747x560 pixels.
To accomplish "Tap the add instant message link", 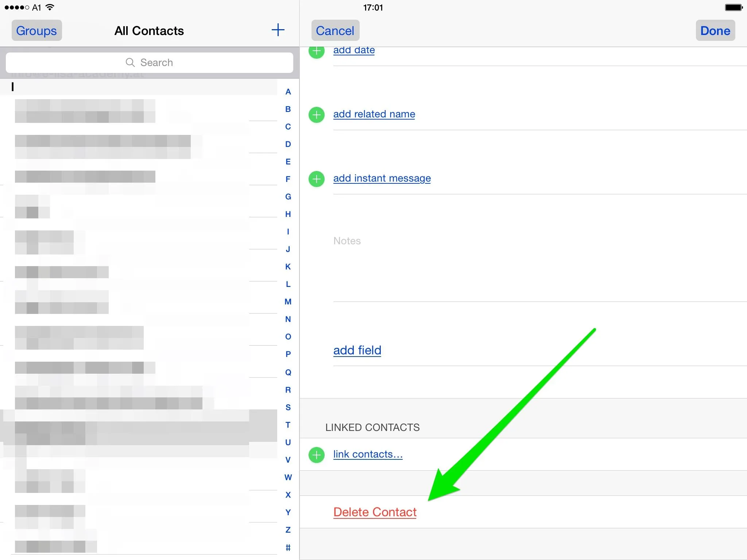I will point(382,178).
